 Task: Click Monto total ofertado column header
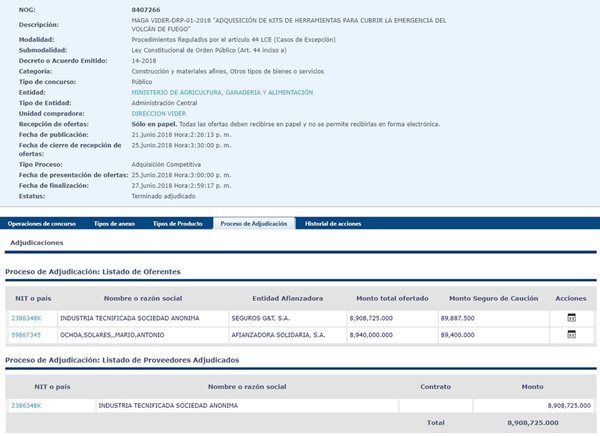[x=391, y=298]
